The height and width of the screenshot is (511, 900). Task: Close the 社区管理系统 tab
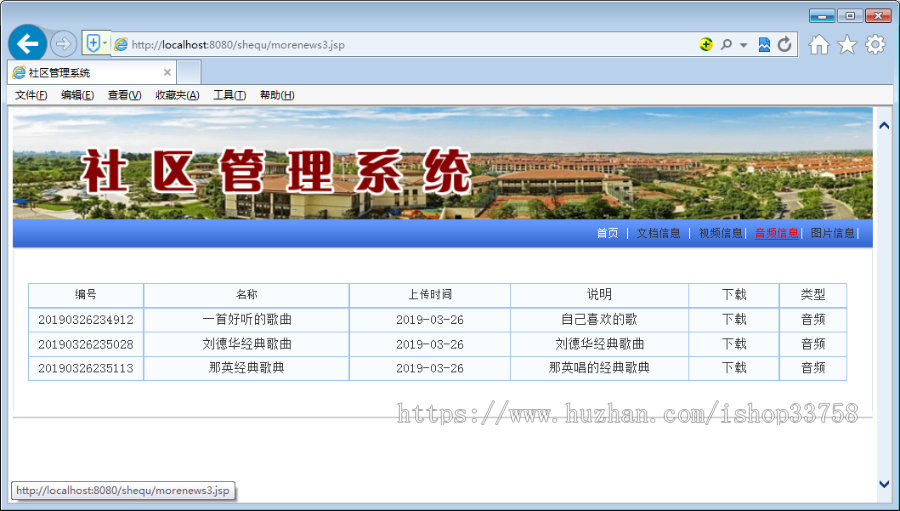[167, 72]
